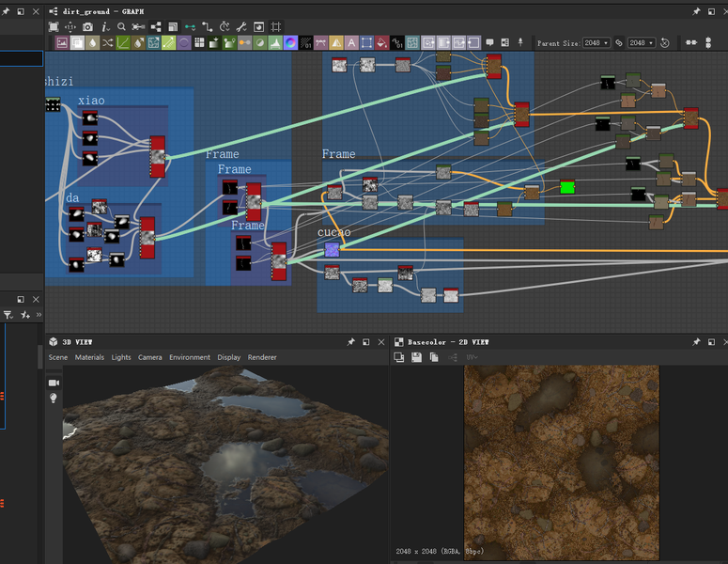The image size is (728, 564).
Task: Click the Fit graph to view icon
Action: point(54,27)
